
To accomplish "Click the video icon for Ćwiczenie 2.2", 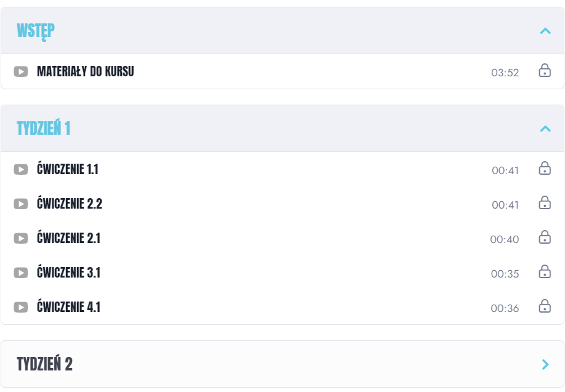I will coord(21,204).
